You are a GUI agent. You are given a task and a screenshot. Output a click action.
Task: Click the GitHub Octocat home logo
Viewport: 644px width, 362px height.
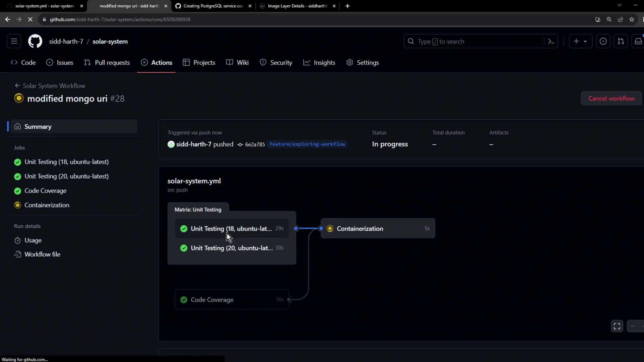35,41
